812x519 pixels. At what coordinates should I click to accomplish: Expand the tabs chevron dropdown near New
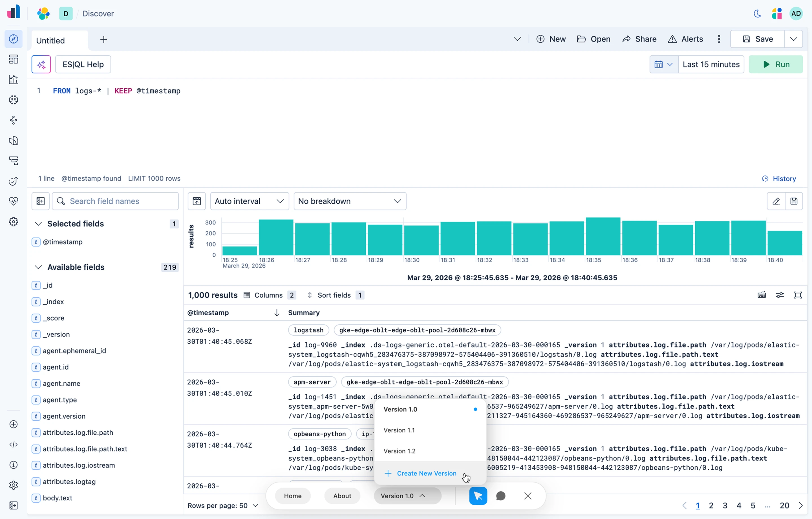pos(517,39)
